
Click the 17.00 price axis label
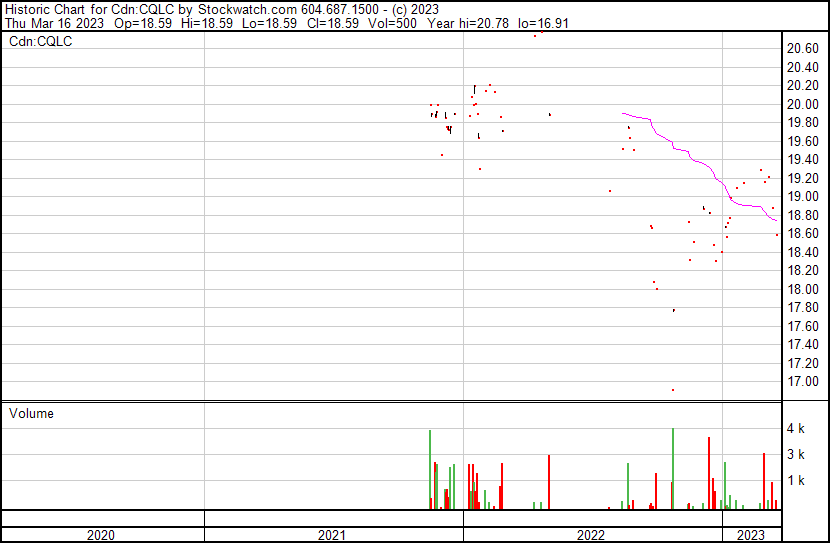(803, 381)
